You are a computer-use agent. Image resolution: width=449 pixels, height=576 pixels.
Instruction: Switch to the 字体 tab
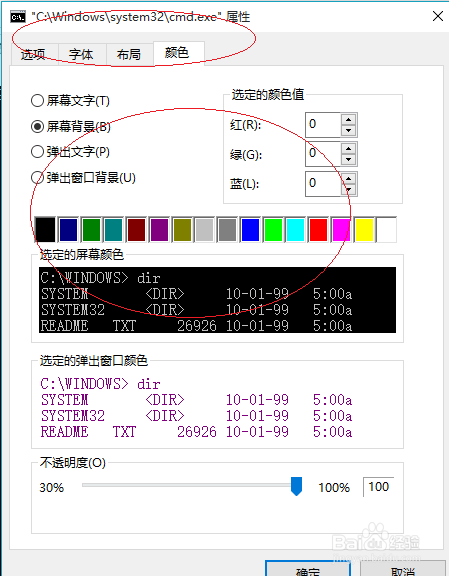click(x=82, y=55)
